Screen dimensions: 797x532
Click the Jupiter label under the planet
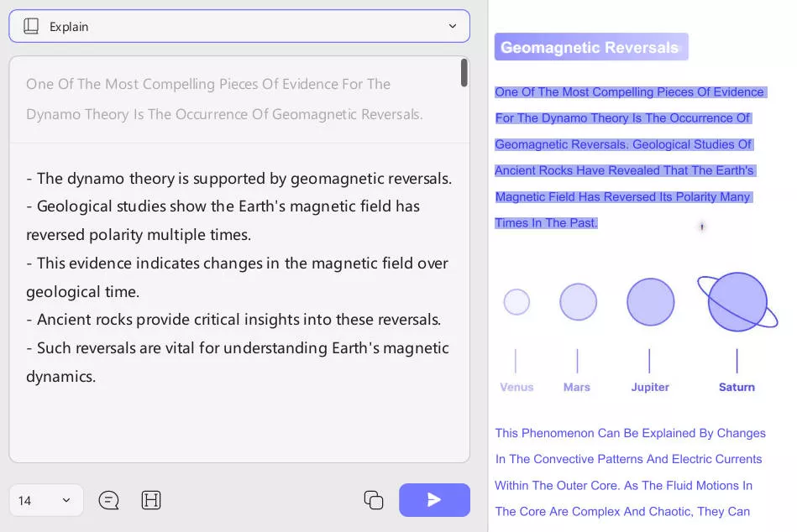tap(650, 387)
